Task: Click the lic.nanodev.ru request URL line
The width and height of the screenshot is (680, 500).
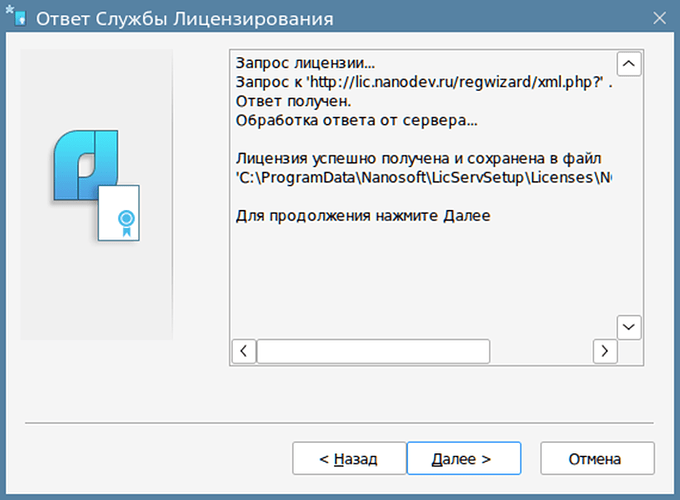Action: [x=424, y=82]
